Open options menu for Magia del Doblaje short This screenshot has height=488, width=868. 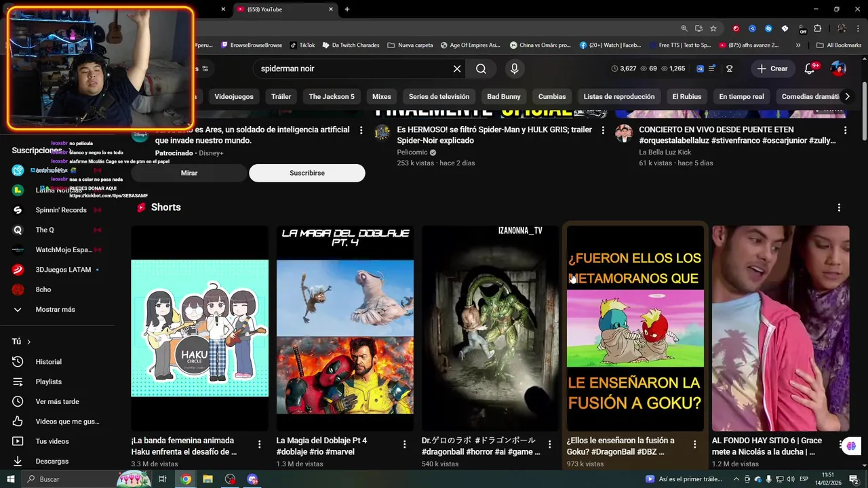pos(404,445)
